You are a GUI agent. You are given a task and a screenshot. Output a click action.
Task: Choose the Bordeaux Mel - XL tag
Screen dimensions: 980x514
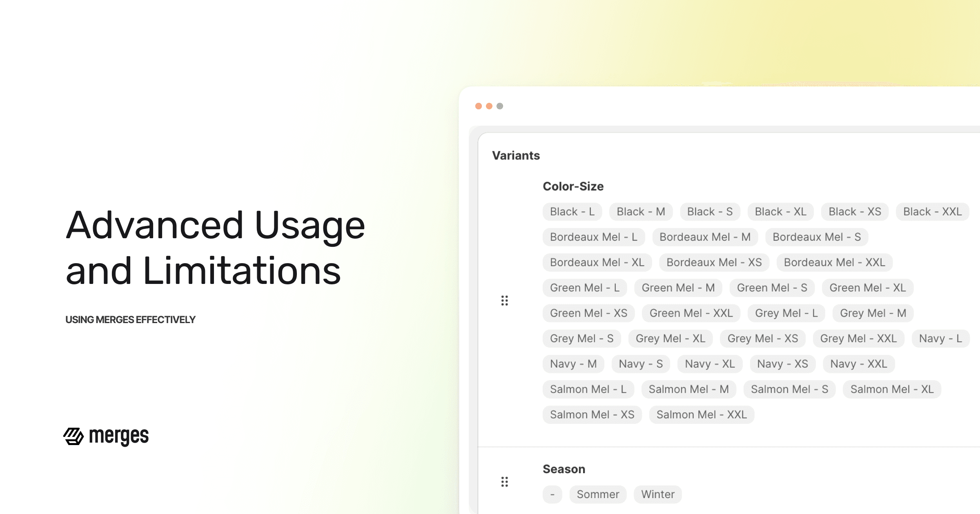(597, 262)
